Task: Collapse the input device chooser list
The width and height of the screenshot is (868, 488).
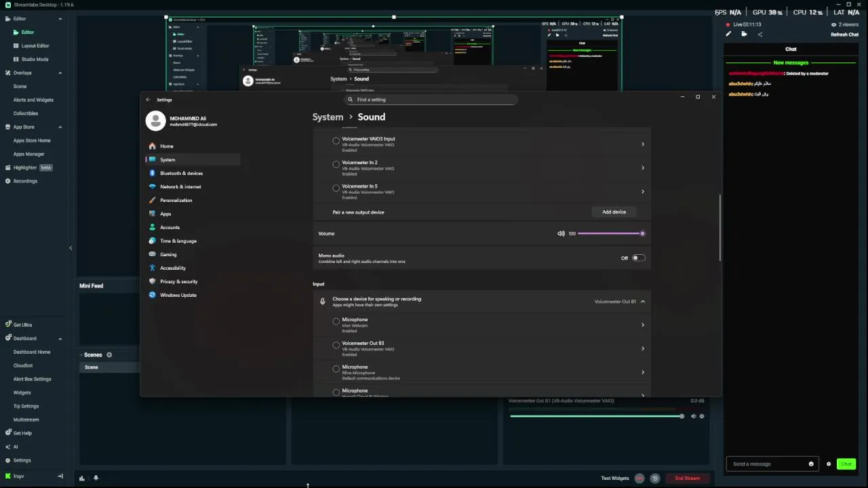Action: 642,302
